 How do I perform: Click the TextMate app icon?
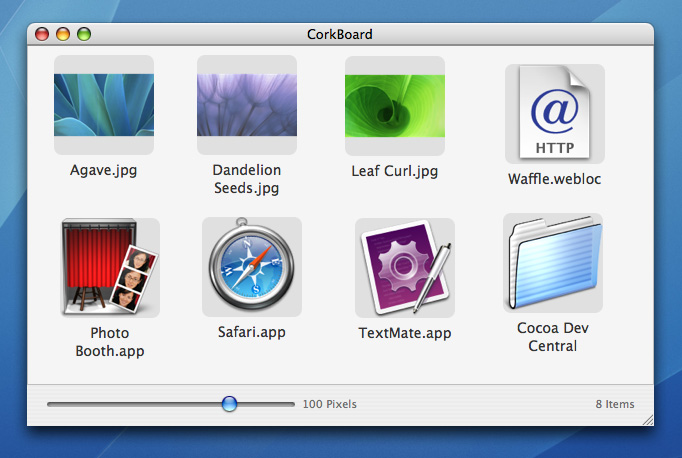(405, 267)
